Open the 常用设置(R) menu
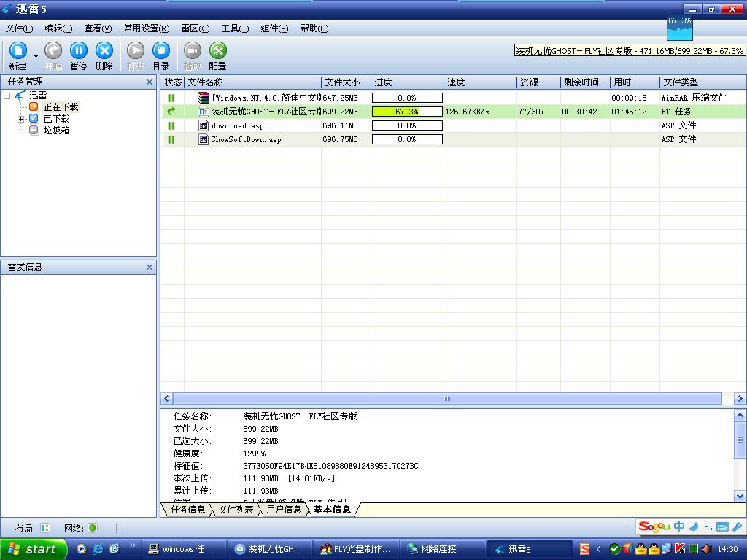747x560 pixels. (x=146, y=28)
